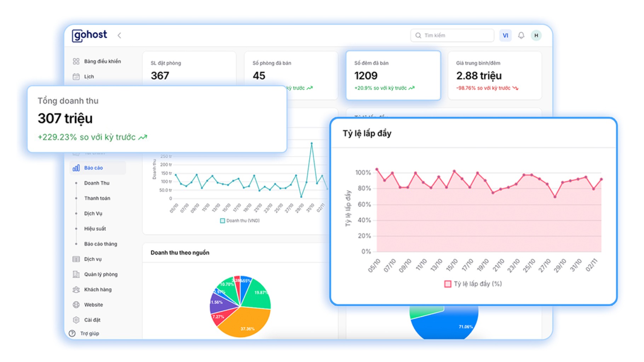Click the 1209 value
The height and width of the screenshot is (362, 644).
[x=366, y=76]
